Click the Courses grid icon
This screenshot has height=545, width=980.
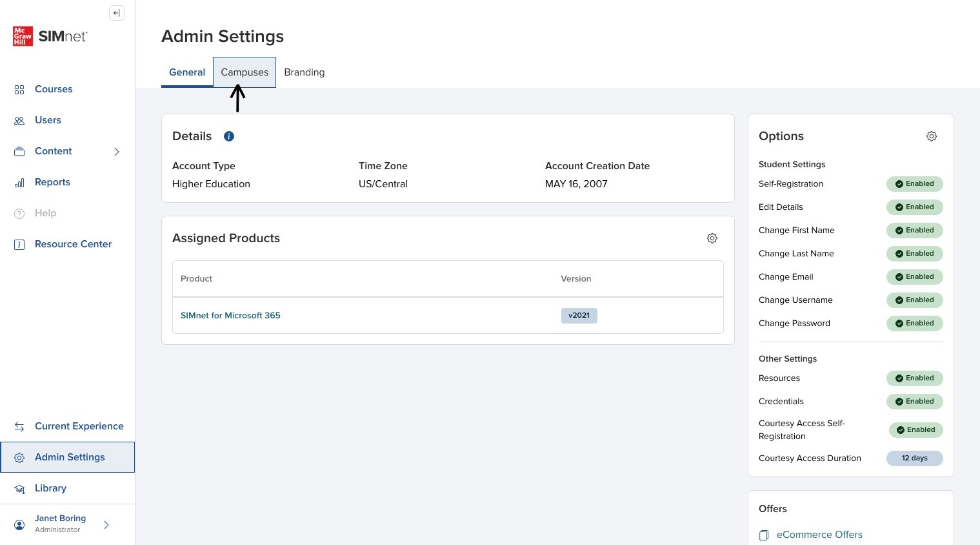coord(19,90)
